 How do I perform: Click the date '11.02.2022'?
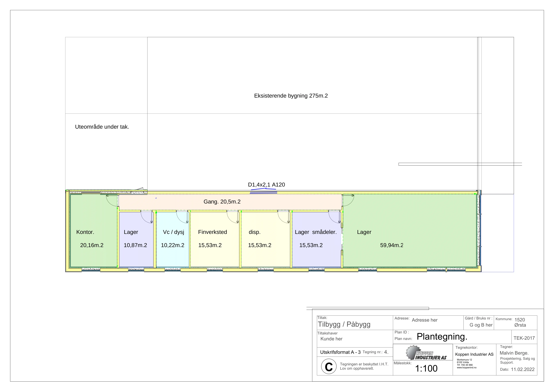click(523, 369)
